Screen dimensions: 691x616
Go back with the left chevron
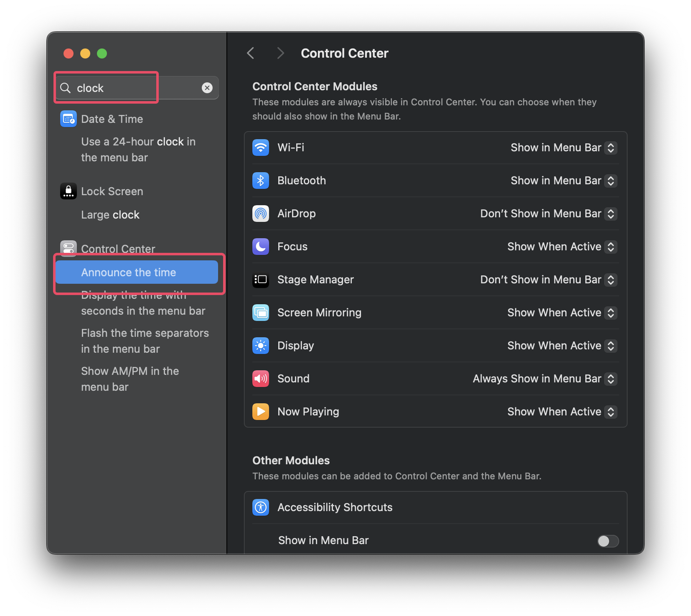(251, 53)
